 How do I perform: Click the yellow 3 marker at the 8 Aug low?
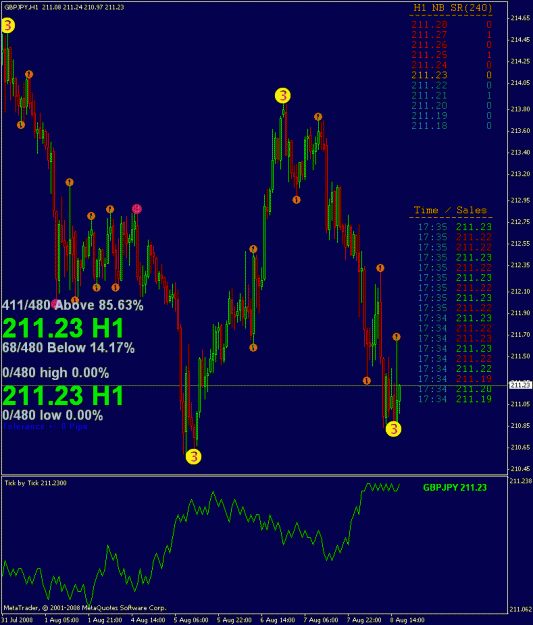[x=393, y=429]
